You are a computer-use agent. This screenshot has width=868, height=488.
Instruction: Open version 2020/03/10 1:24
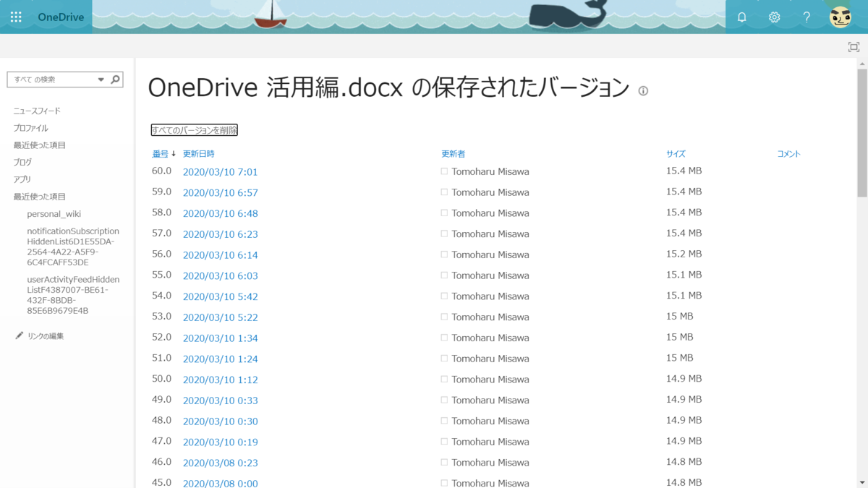[x=220, y=359]
